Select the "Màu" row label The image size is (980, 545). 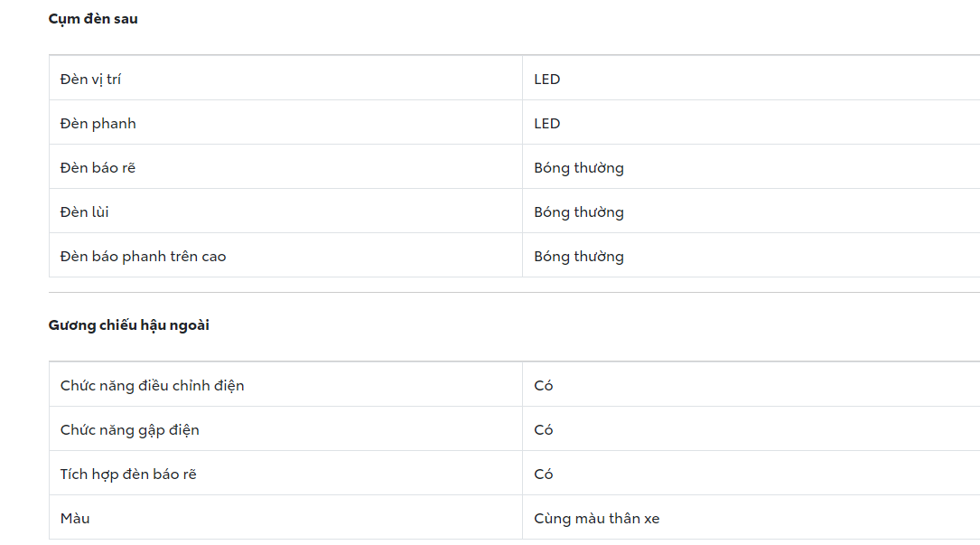pyautogui.click(x=75, y=519)
